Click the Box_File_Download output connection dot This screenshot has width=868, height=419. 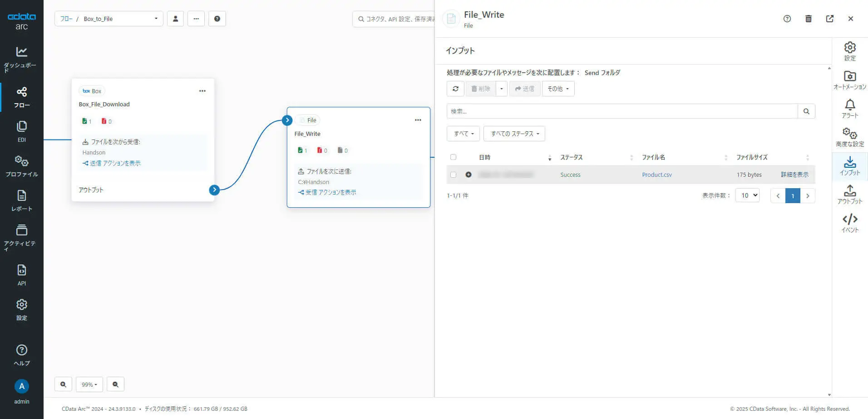click(214, 190)
